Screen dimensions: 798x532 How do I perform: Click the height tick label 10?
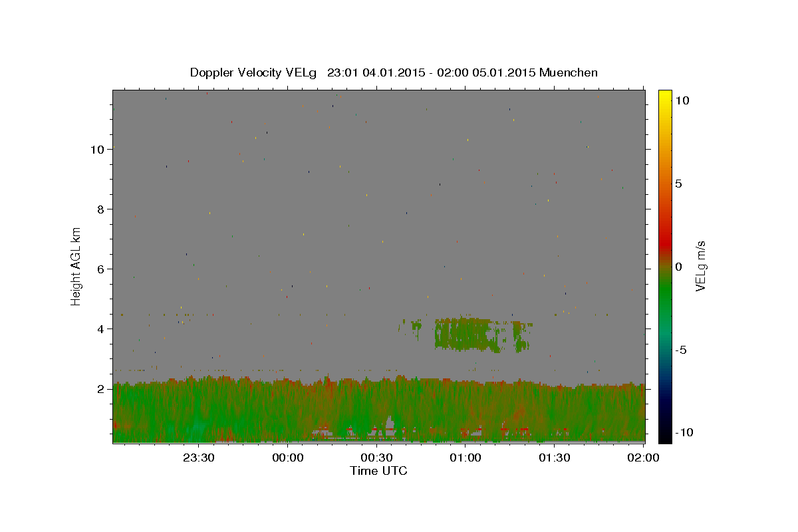tap(98, 149)
